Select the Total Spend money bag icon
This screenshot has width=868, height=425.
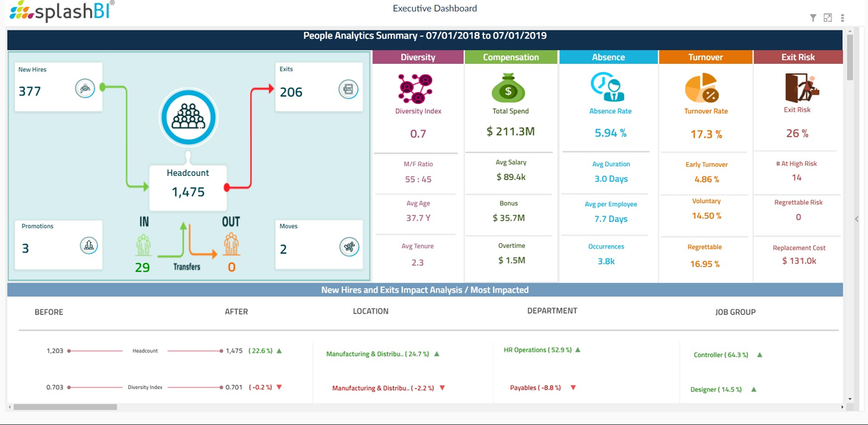(x=509, y=87)
